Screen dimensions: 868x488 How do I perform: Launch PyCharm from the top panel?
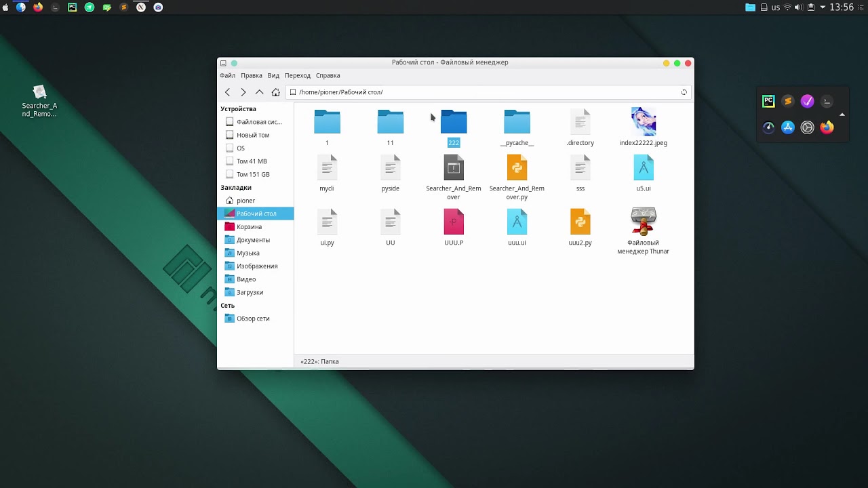[x=73, y=7]
